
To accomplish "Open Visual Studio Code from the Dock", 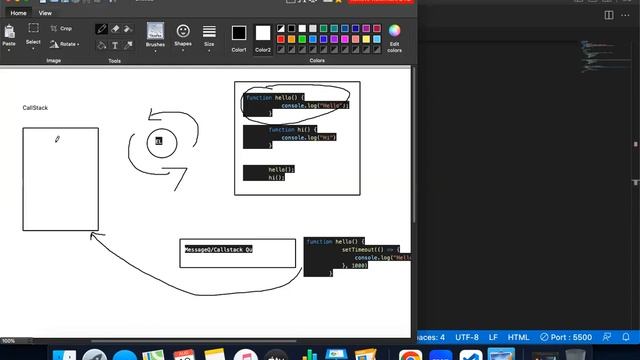I will point(471,355).
